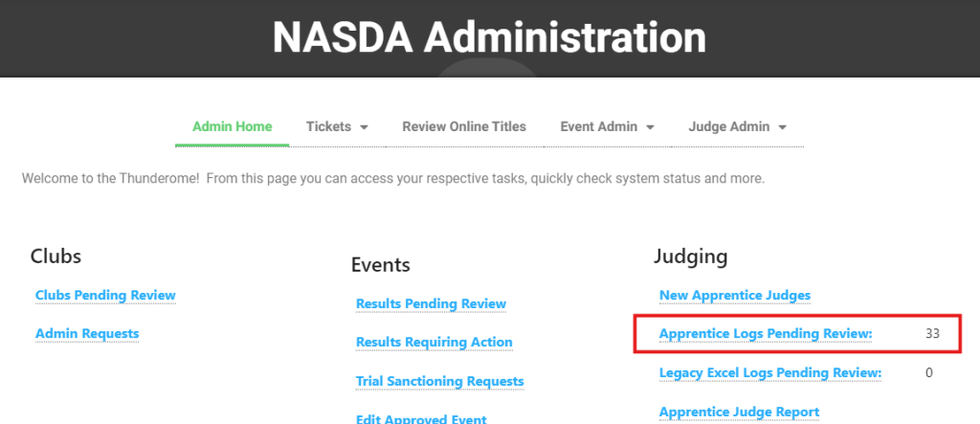
Task: Open Results Pending Review link
Action: coord(431,303)
